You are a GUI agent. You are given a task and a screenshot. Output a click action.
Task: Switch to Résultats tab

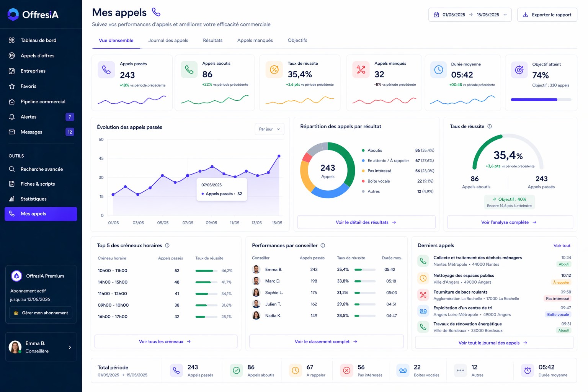(212, 40)
